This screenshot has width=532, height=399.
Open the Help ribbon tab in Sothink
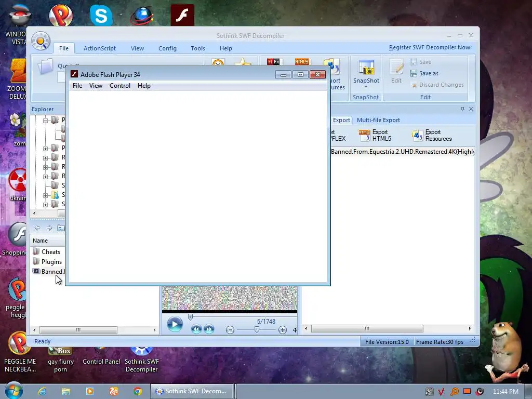225,48
